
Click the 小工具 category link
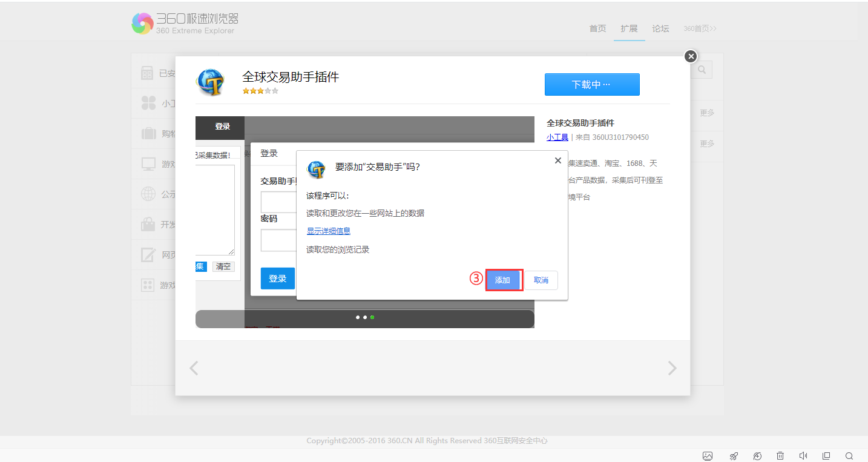pyautogui.click(x=557, y=137)
